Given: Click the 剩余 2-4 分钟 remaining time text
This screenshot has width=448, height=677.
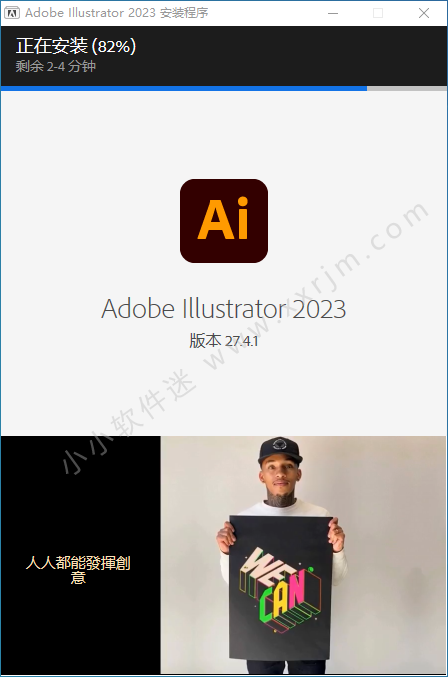Looking at the screenshot, I should point(56,66).
